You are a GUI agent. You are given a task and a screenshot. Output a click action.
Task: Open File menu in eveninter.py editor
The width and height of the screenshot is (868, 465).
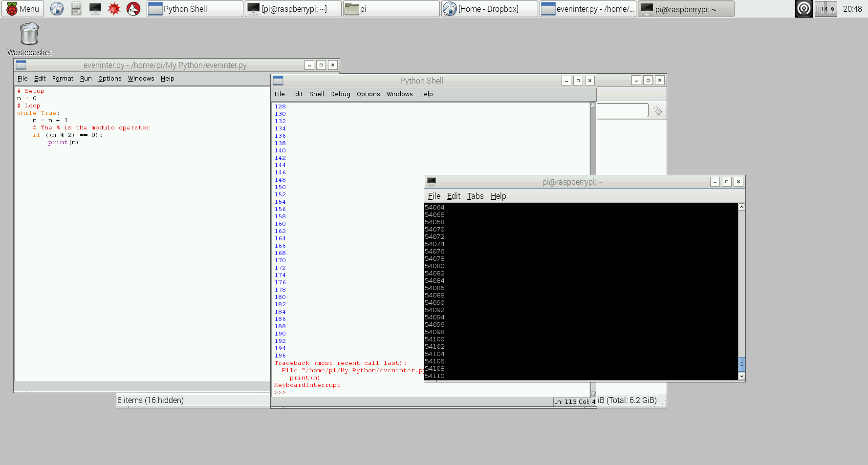pos(22,79)
